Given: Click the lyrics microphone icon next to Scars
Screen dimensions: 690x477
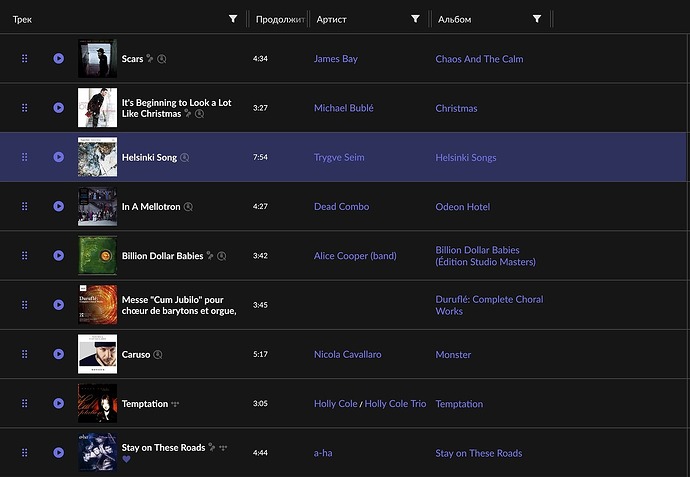Looking at the screenshot, I should tap(150, 59).
